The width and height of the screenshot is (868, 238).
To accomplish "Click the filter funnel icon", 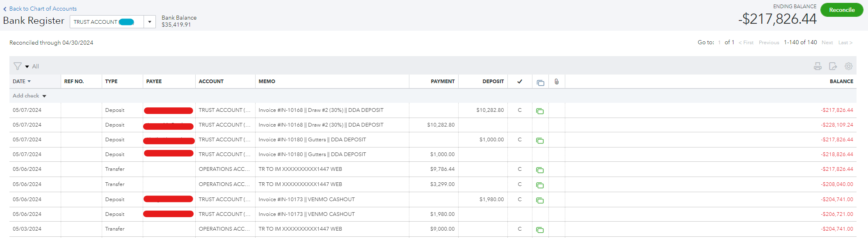I will click(17, 66).
